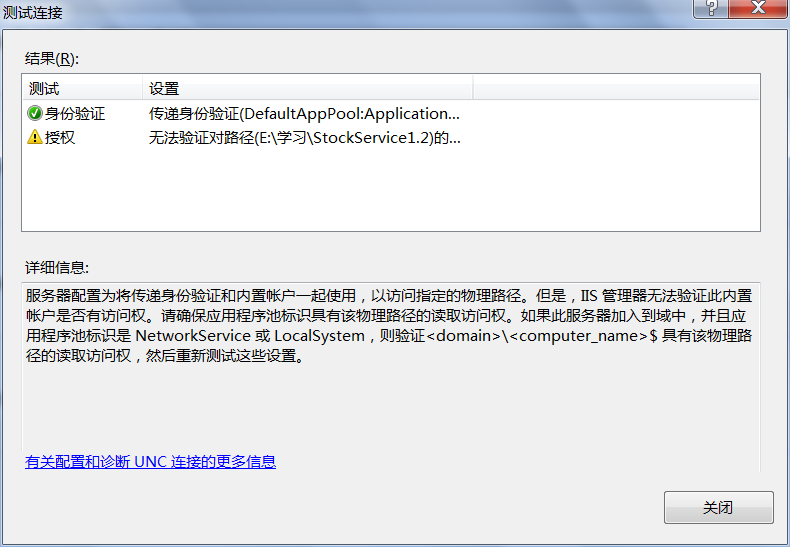
Task: Click the yellow warning icon beside 授权
Action: (x=35, y=136)
